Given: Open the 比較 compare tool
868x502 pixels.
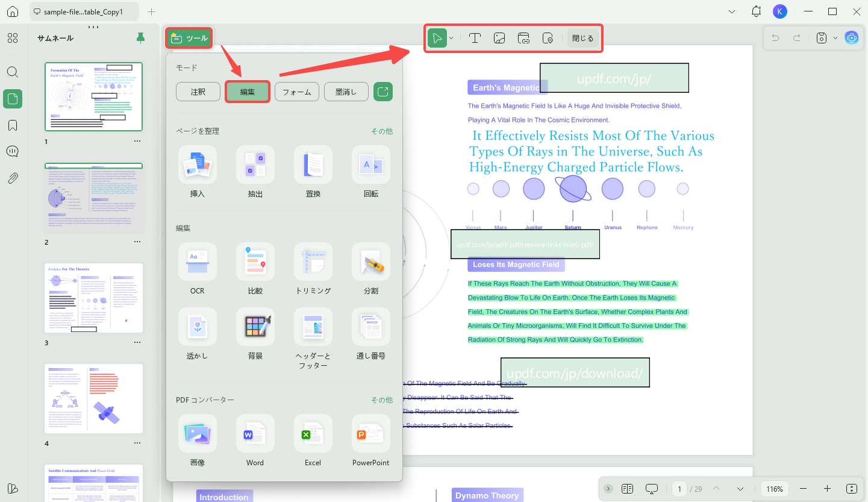Looking at the screenshot, I should 255,269.
